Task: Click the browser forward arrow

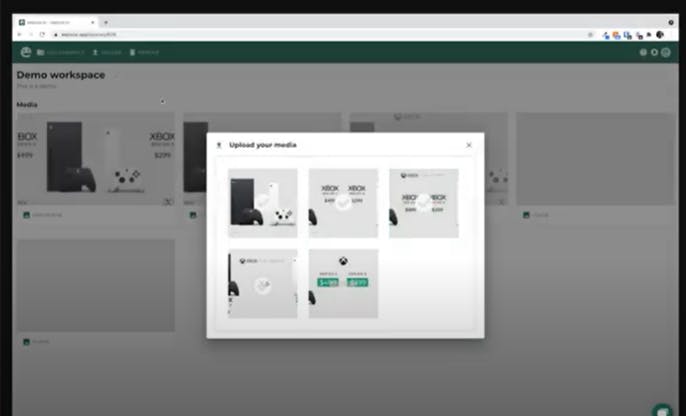Action: click(31, 35)
